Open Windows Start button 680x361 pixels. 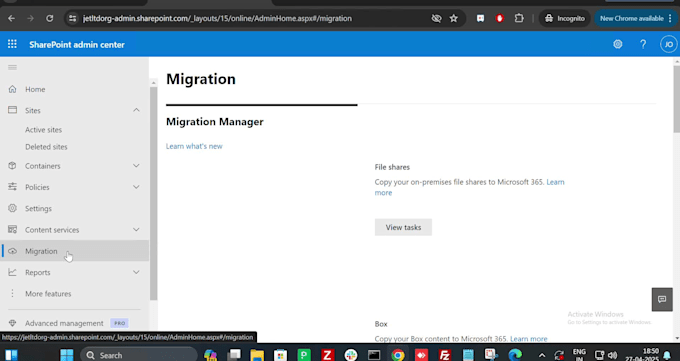[66, 354]
